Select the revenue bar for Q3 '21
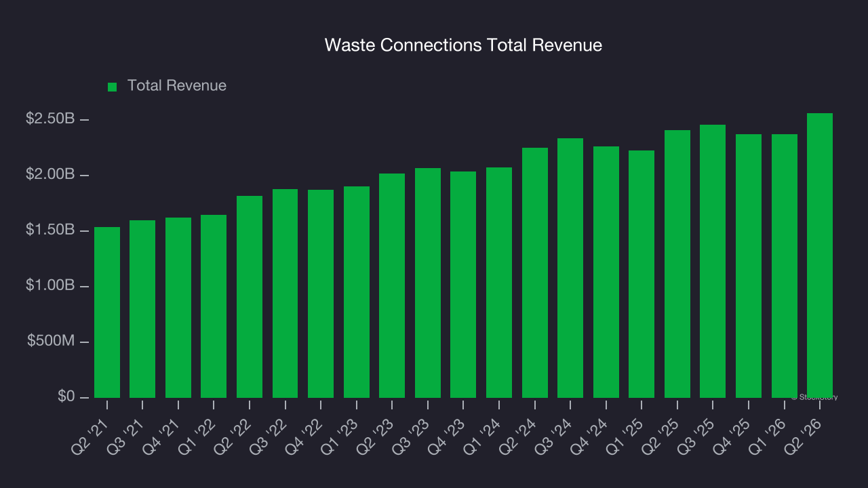868x488 pixels. (x=142, y=309)
